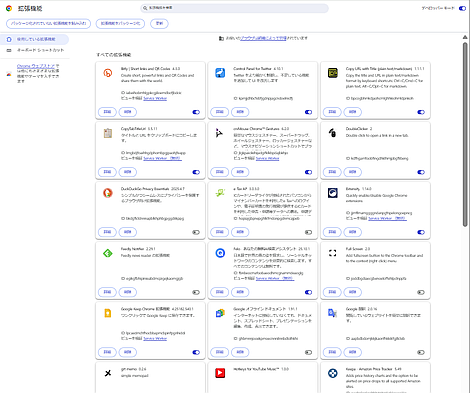Enable DuckDuckGo Privacy Essentials toggle
470x393 pixels.
196,232
